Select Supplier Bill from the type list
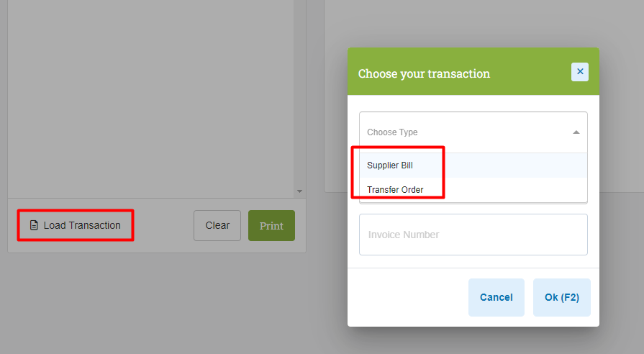This screenshot has width=644, height=354. (x=390, y=165)
